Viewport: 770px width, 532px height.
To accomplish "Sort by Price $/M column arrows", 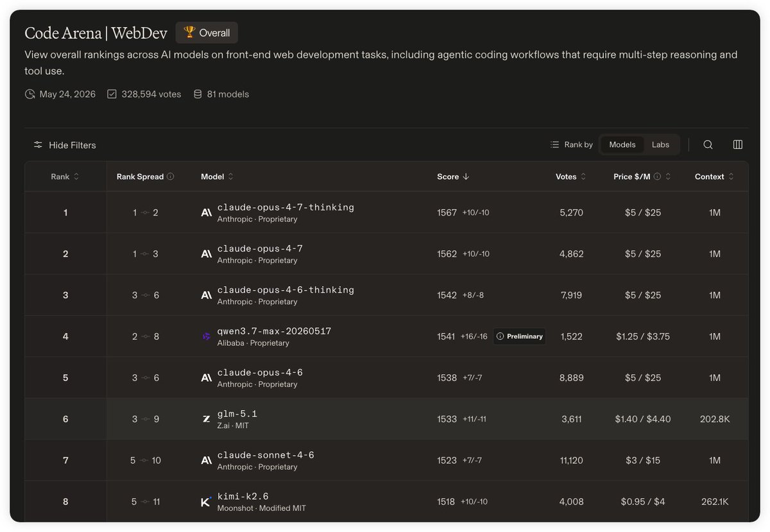I will (668, 176).
